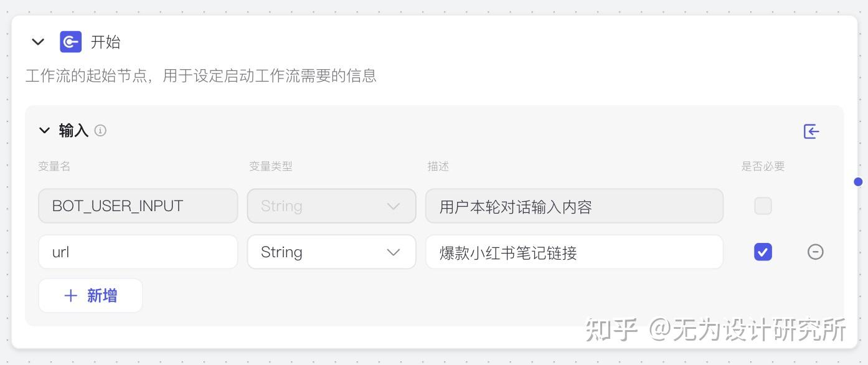Screen dimensions: 868x365
Task: Click the info icon beside 输入
Action: pos(100,131)
